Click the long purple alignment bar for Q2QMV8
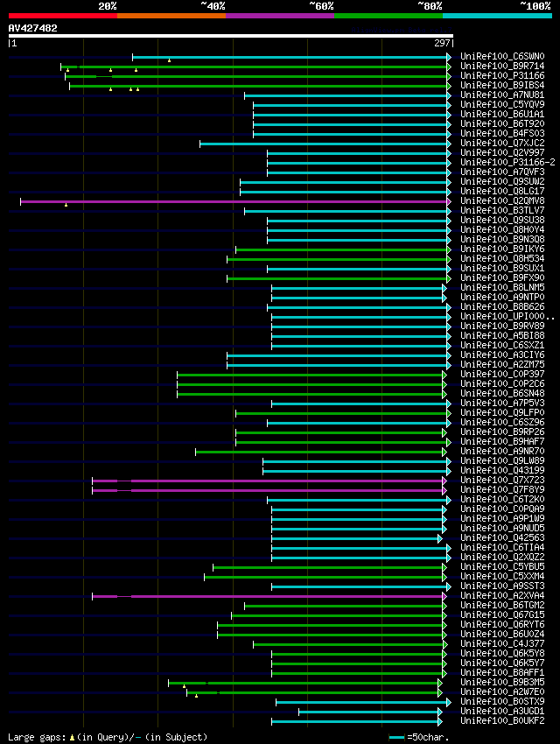Viewport: 560px width, 744px height. point(235,201)
